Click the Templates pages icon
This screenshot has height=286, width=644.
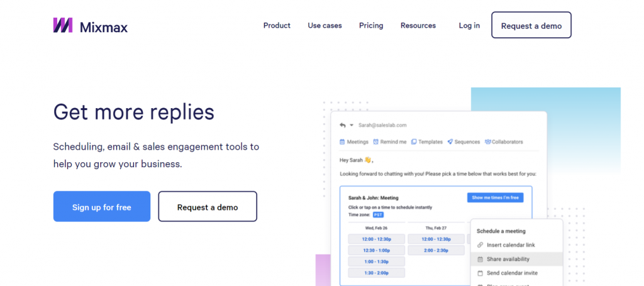[414, 142]
